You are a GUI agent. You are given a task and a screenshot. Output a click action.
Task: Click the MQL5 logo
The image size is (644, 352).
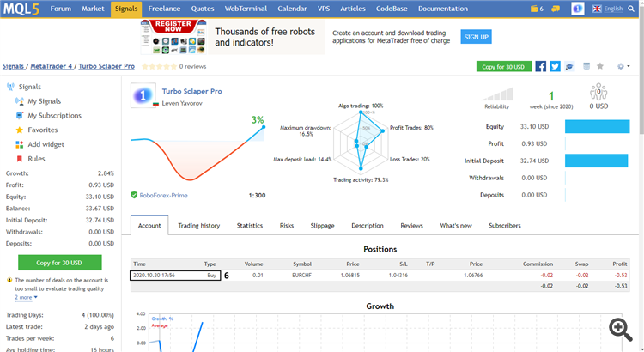click(x=21, y=9)
